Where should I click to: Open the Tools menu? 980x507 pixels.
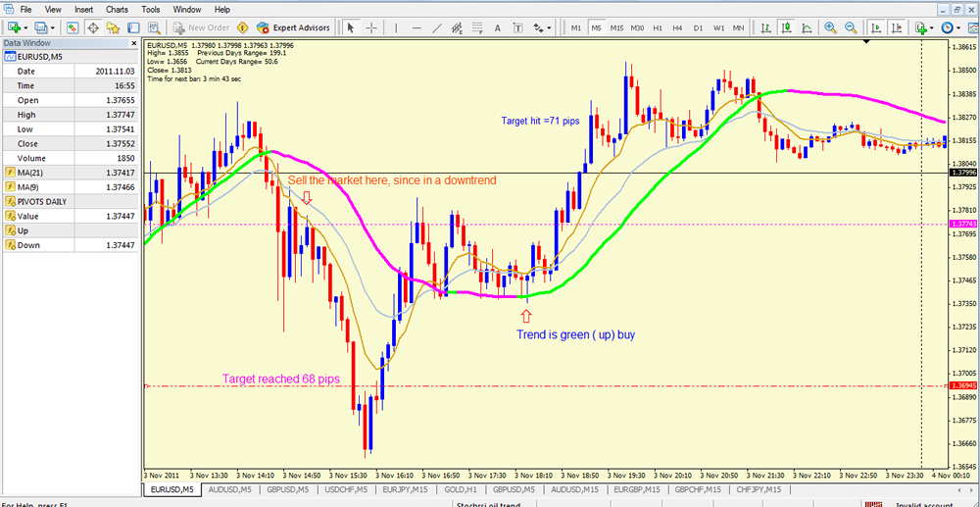(x=151, y=10)
